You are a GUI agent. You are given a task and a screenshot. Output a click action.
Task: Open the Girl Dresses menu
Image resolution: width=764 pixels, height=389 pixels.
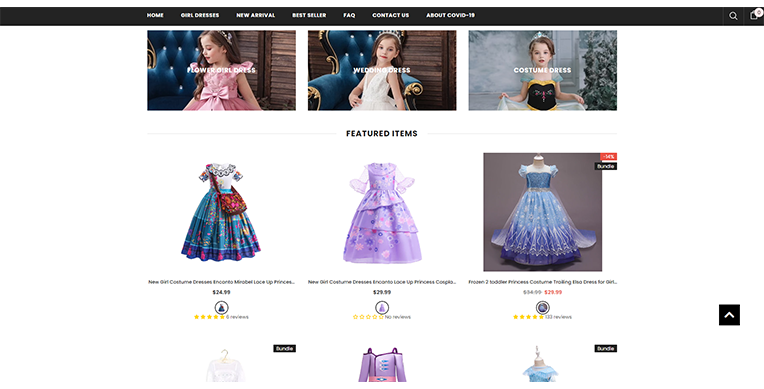[200, 15]
